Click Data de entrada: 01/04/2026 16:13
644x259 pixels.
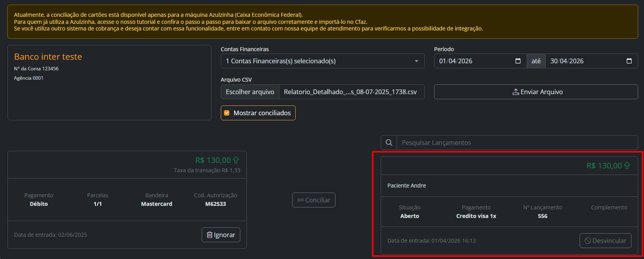431,241
